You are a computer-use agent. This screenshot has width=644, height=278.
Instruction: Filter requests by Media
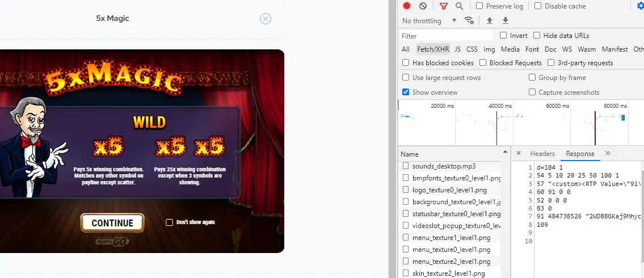click(510, 49)
